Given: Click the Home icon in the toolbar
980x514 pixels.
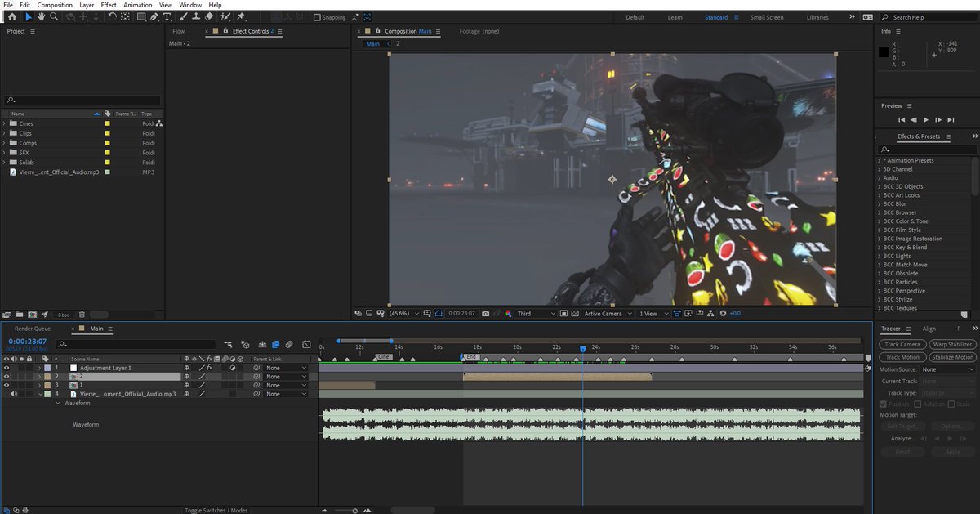Looking at the screenshot, I should (x=12, y=16).
